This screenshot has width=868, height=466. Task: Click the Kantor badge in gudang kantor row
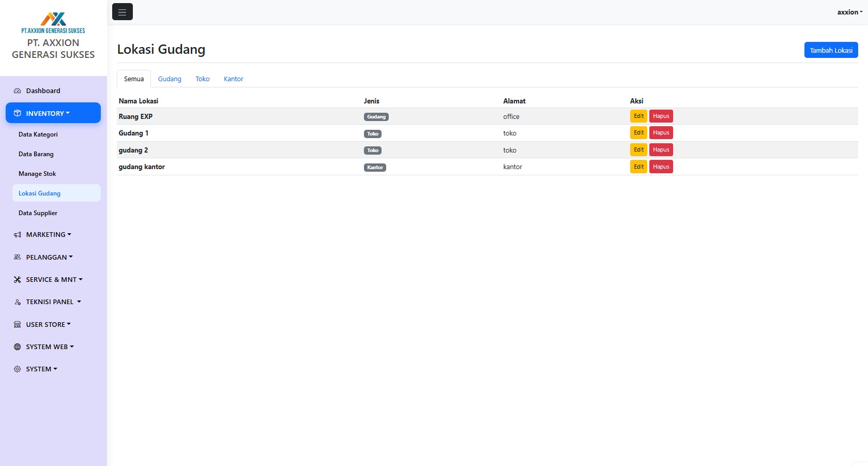click(375, 167)
